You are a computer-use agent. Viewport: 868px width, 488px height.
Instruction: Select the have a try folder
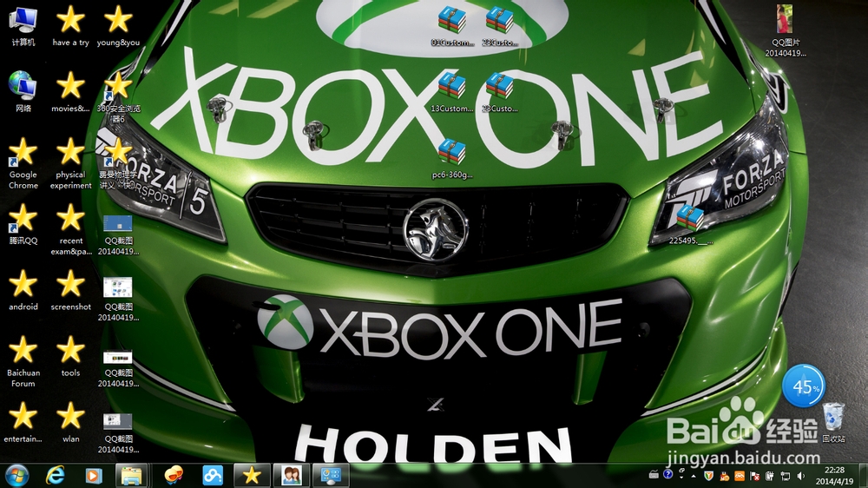71,26
